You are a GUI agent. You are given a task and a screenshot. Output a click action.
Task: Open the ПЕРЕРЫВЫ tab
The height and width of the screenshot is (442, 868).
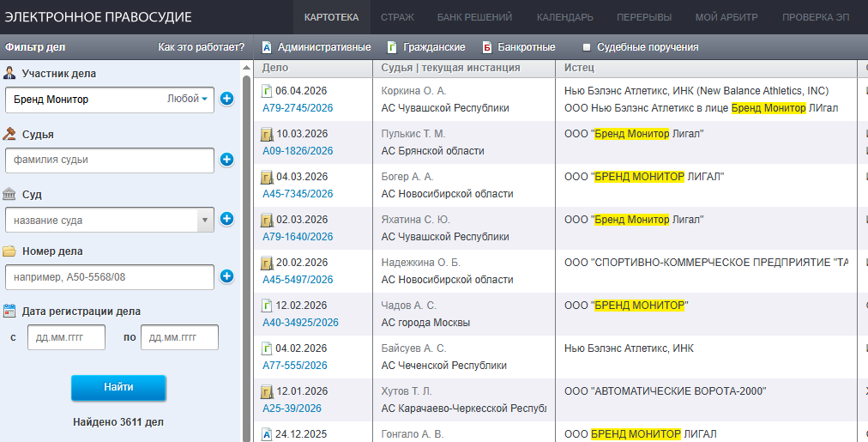(x=644, y=17)
